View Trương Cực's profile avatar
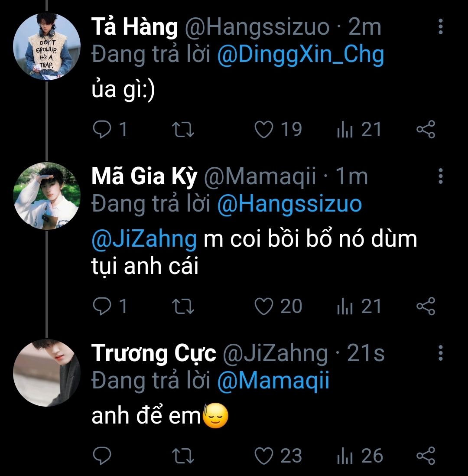The height and width of the screenshot is (476, 468). click(47, 373)
